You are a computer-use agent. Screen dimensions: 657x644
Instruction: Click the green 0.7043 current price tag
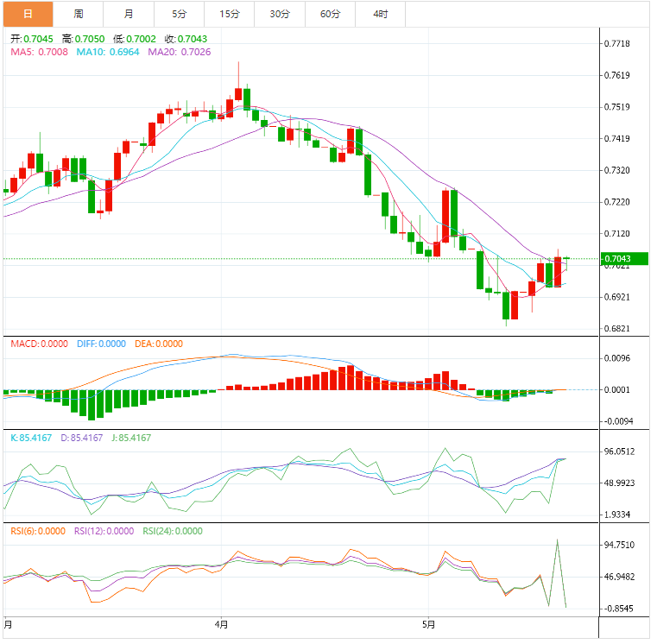pos(616,259)
